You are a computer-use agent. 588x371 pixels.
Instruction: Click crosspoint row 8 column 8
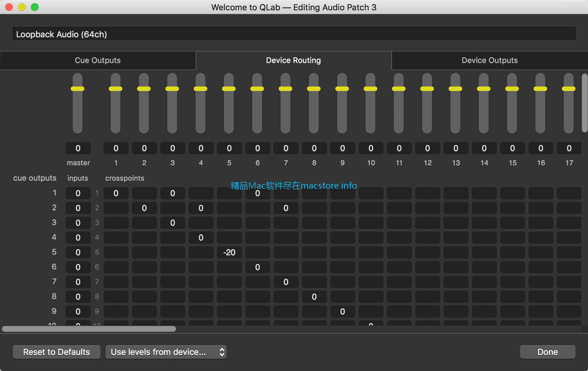[x=314, y=297]
